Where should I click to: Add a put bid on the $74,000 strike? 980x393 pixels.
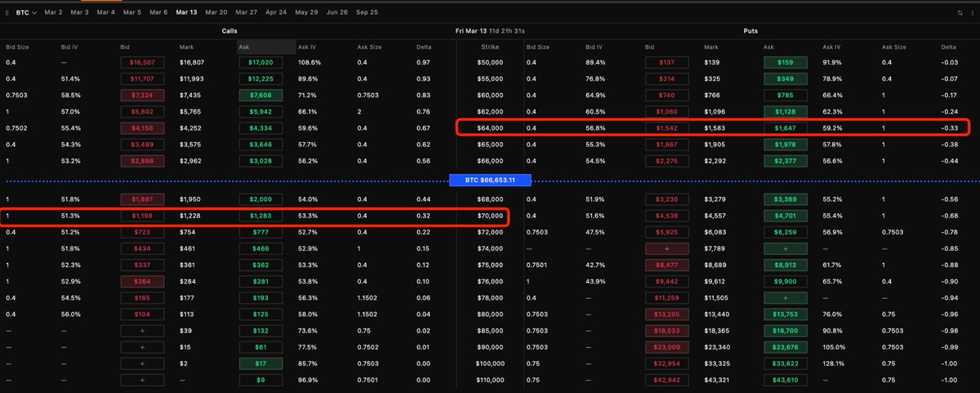click(x=668, y=248)
